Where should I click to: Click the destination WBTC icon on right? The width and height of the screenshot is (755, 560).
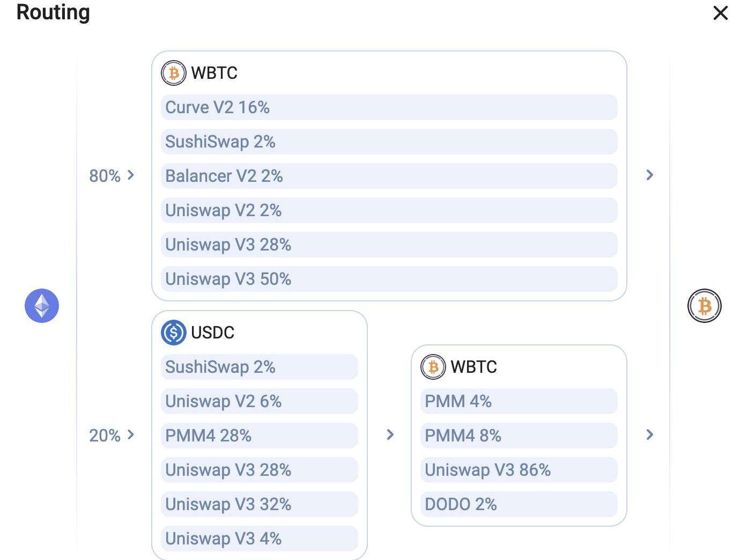tap(704, 306)
